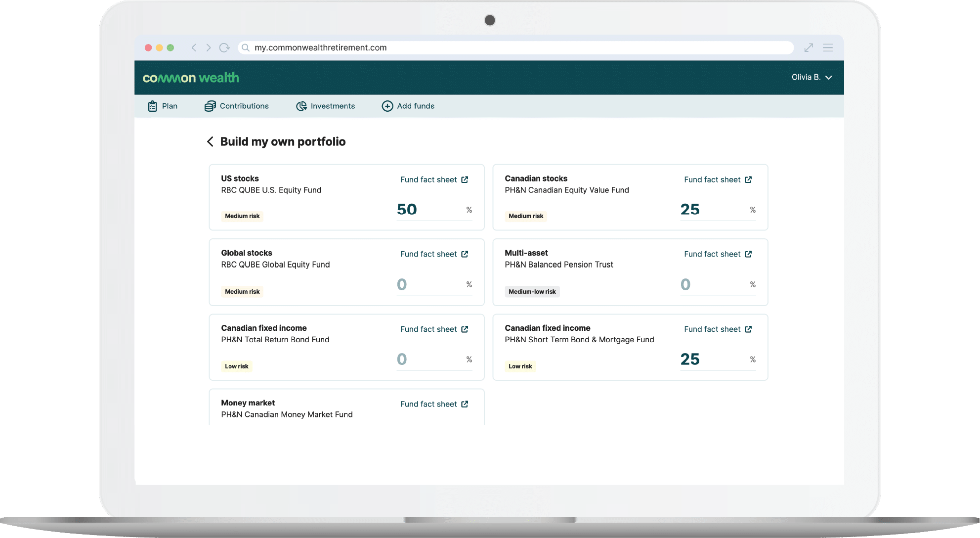Open external link icon for Money market
The height and width of the screenshot is (538, 980).
pos(465,404)
